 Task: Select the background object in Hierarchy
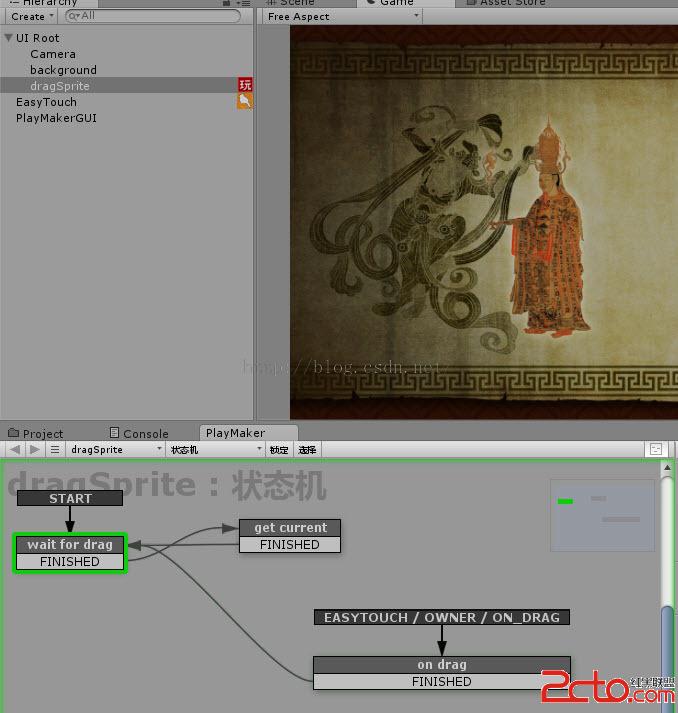click(x=63, y=70)
